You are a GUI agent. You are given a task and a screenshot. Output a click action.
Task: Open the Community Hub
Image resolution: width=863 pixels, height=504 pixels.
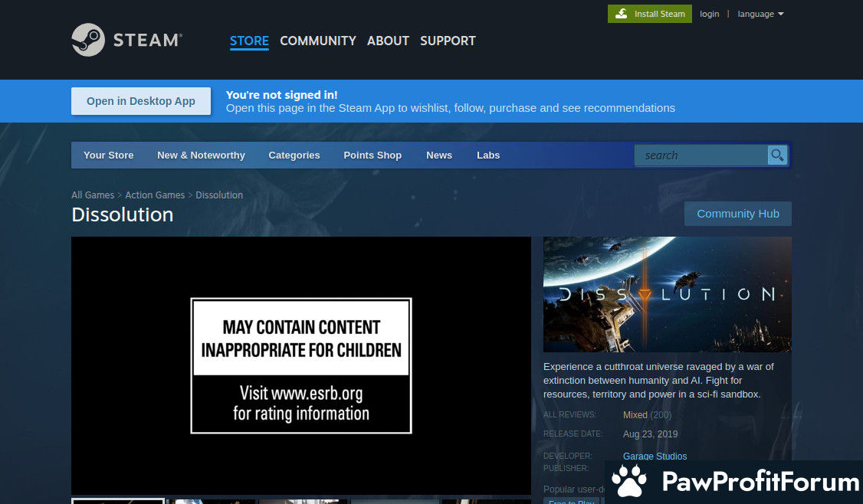coord(737,214)
